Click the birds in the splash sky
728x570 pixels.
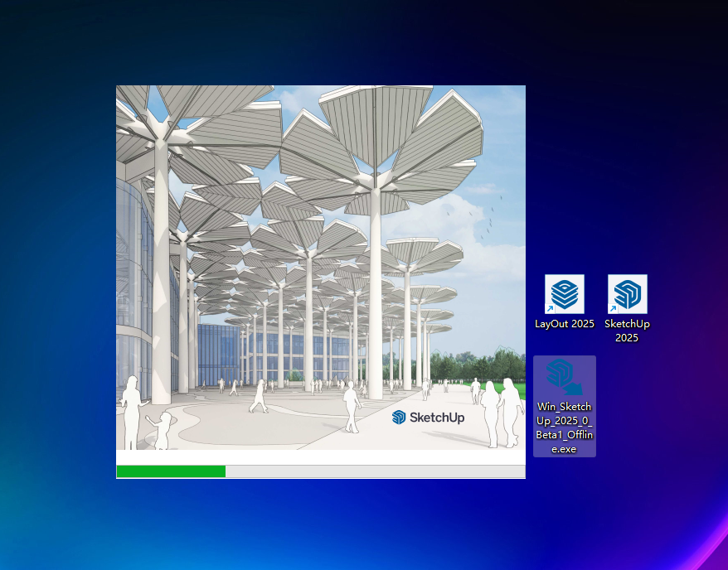click(x=489, y=217)
